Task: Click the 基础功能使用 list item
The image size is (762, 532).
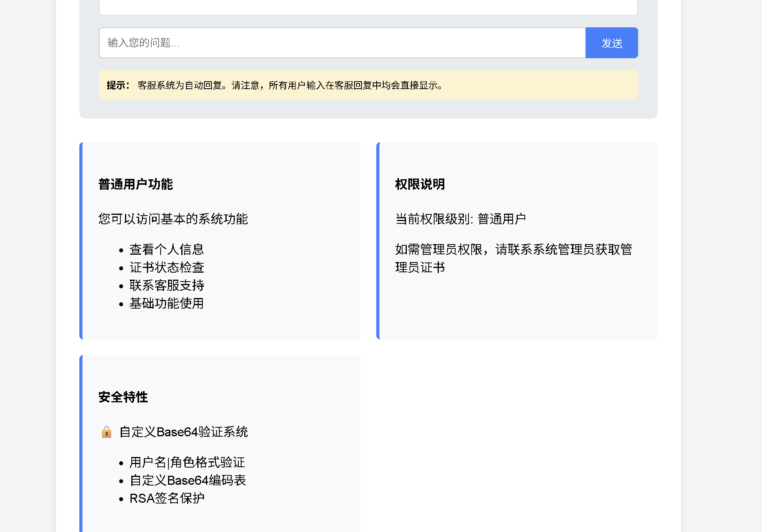Action: coord(166,303)
